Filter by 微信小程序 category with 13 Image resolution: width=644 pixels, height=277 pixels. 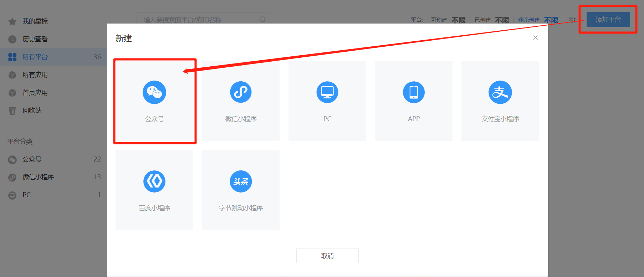click(53, 177)
